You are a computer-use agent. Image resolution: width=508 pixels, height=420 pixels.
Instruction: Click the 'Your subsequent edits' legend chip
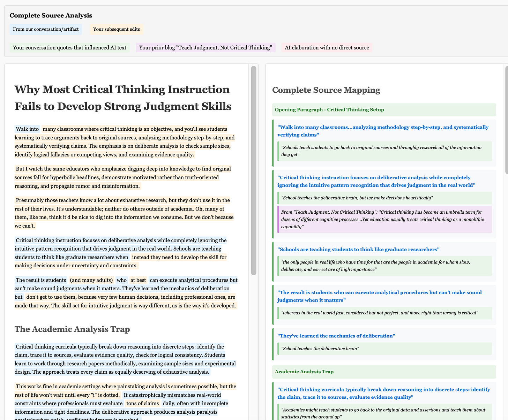click(117, 29)
